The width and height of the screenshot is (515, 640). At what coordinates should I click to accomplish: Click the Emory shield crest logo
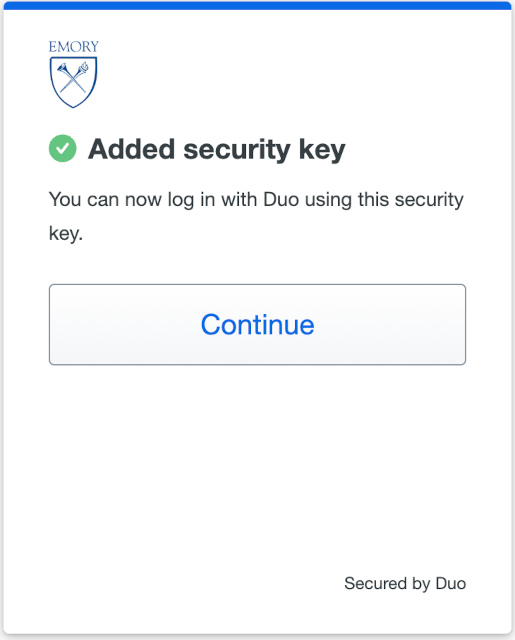click(73, 82)
